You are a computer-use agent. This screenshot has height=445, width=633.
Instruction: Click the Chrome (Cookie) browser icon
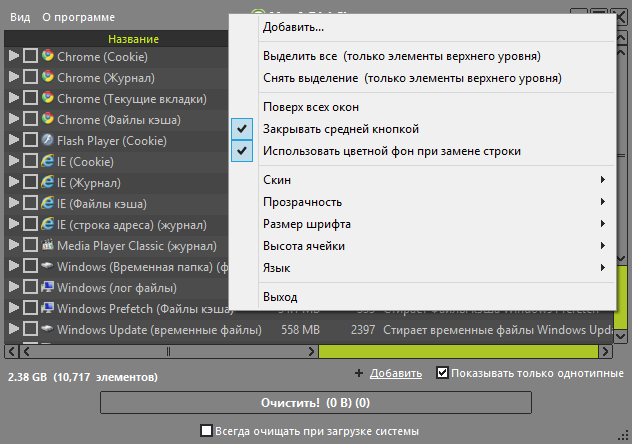(x=48, y=56)
